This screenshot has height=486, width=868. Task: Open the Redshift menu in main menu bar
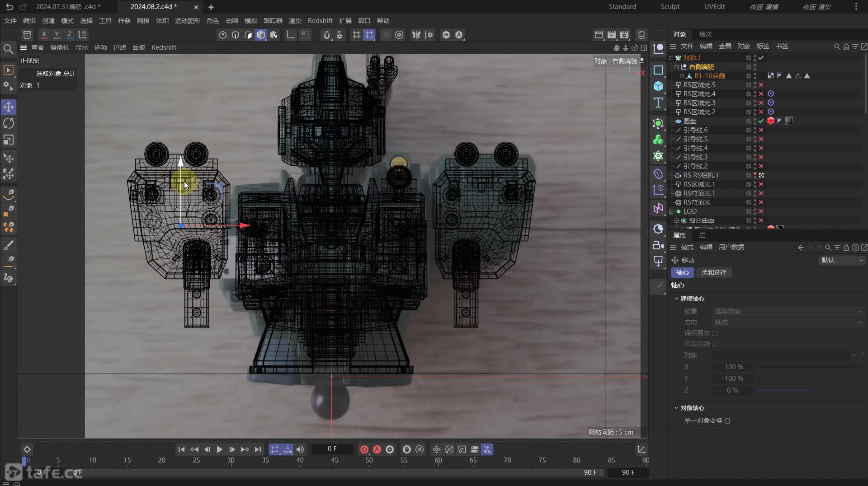(320, 21)
